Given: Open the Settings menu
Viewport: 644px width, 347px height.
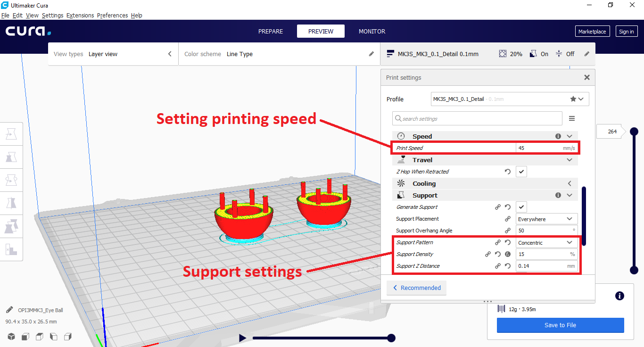Looking at the screenshot, I should (52, 15).
